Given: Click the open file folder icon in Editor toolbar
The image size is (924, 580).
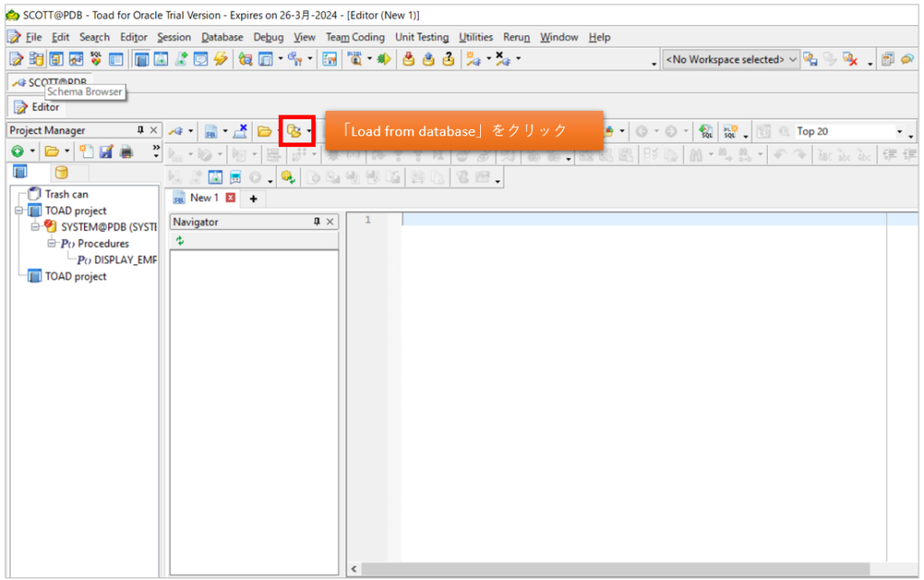Looking at the screenshot, I should point(264,132).
